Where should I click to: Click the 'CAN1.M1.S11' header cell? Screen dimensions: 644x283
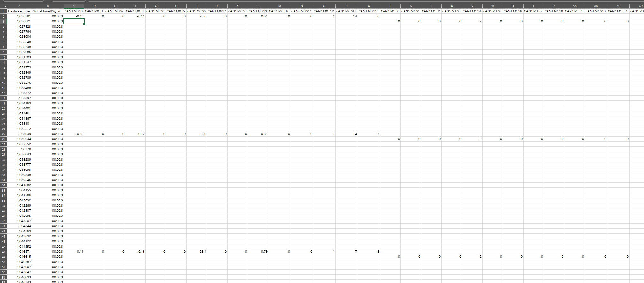[x=618, y=11]
